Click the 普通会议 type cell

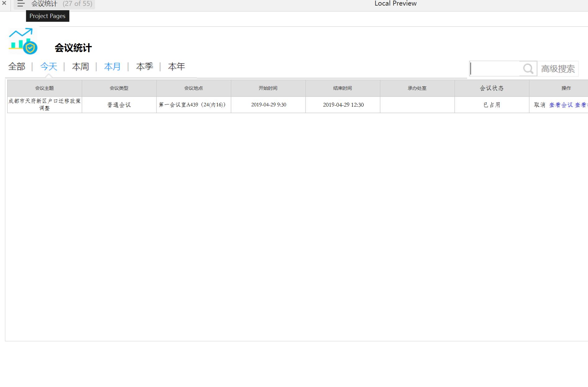(x=119, y=105)
